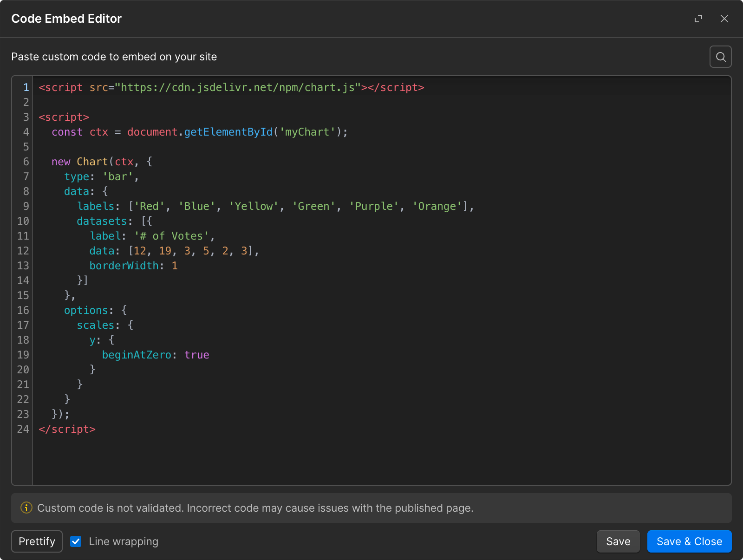Click the closing '});' on line 23
The image size is (743, 560).
tap(61, 414)
